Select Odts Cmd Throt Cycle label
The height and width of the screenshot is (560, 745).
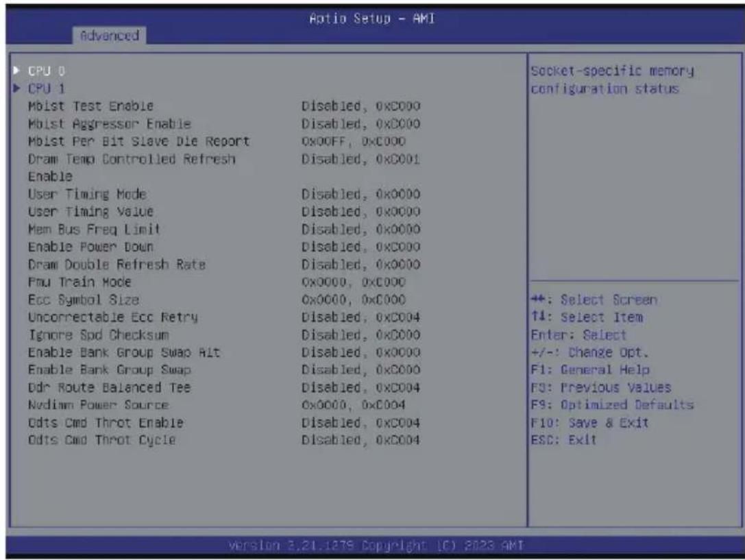tap(101, 440)
